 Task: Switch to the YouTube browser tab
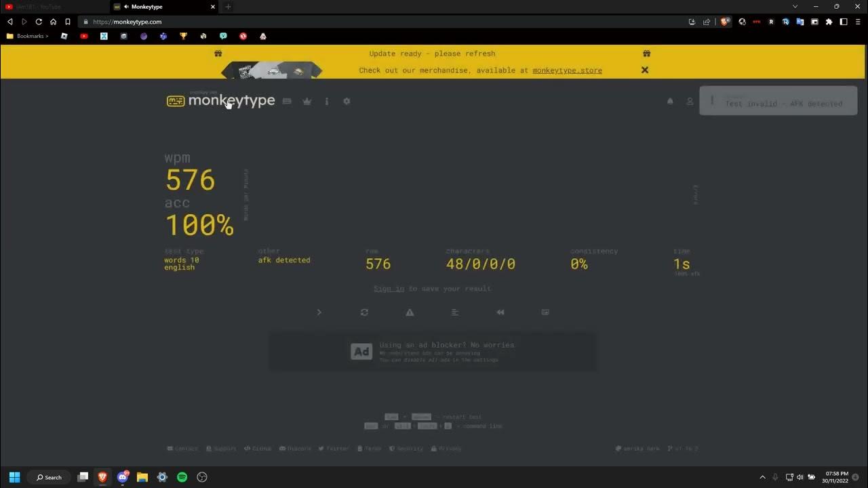click(x=54, y=7)
